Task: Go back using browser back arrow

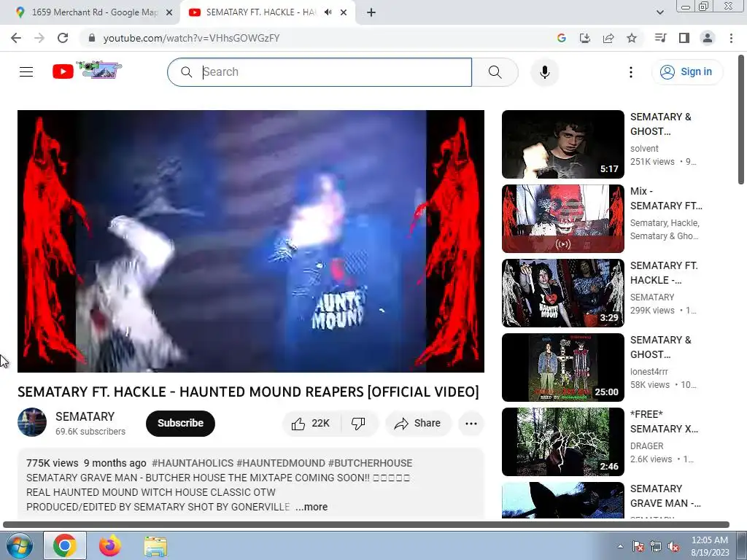Action: coord(16,38)
